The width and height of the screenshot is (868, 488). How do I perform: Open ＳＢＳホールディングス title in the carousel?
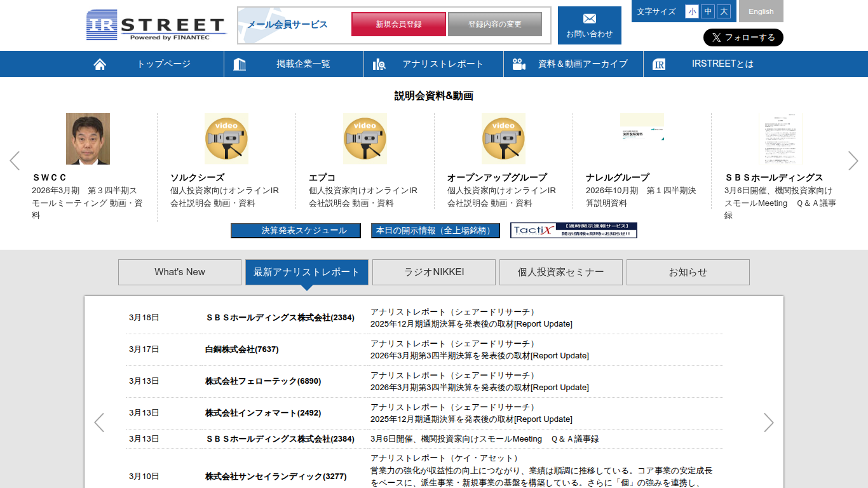pyautogui.click(x=774, y=177)
